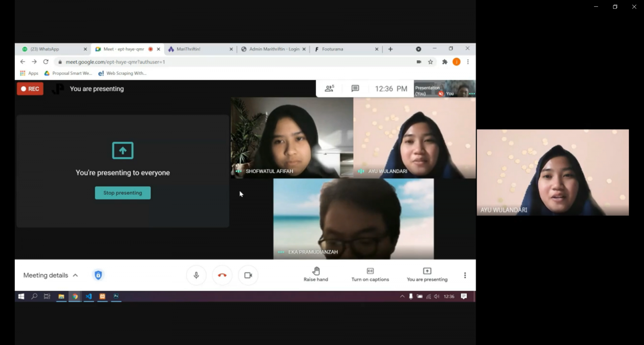Click the You are presenting button
The image size is (644, 345).
427,275
